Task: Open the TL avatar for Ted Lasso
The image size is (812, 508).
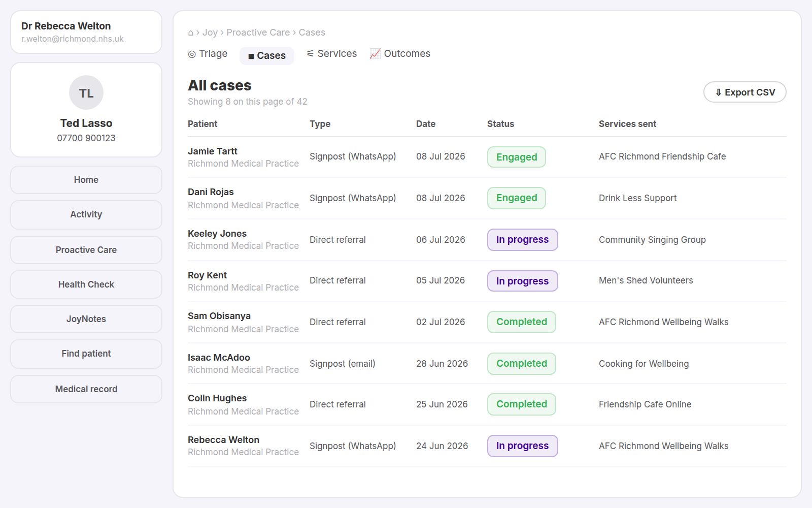Action: click(x=86, y=92)
